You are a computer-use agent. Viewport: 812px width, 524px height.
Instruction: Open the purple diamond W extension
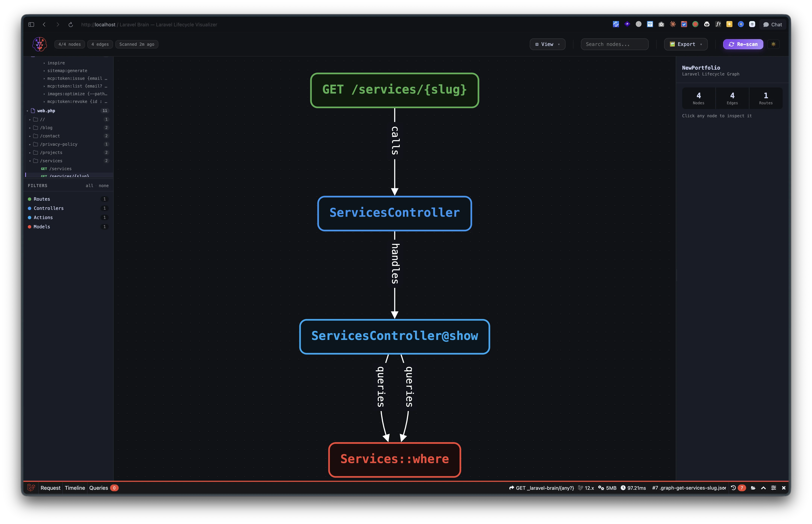pos(627,24)
